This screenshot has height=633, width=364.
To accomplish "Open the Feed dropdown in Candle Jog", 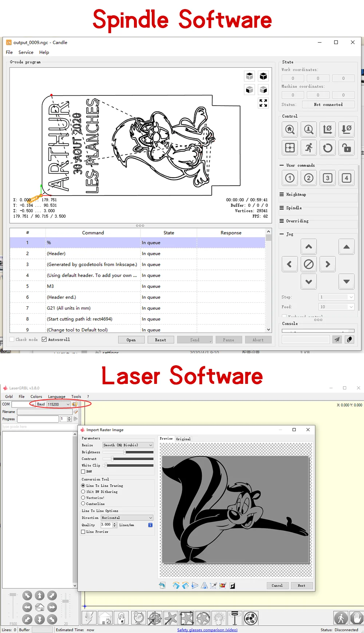I will pyautogui.click(x=336, y=307).
